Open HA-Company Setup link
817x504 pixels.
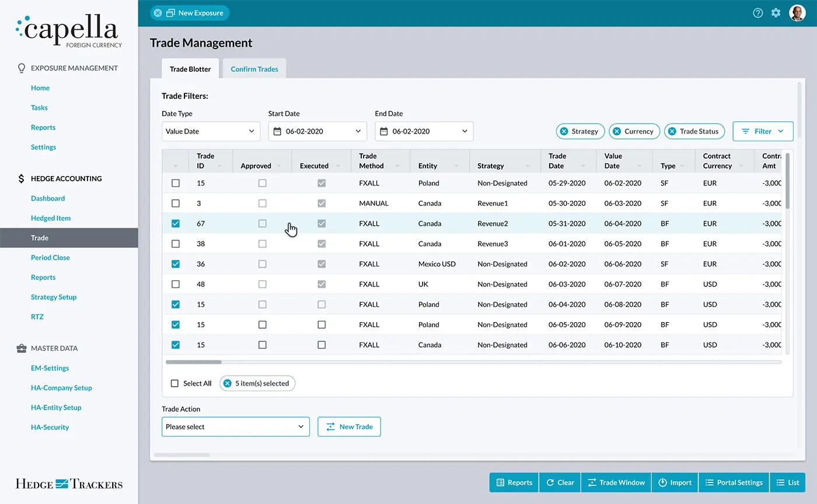pos(61,388)
